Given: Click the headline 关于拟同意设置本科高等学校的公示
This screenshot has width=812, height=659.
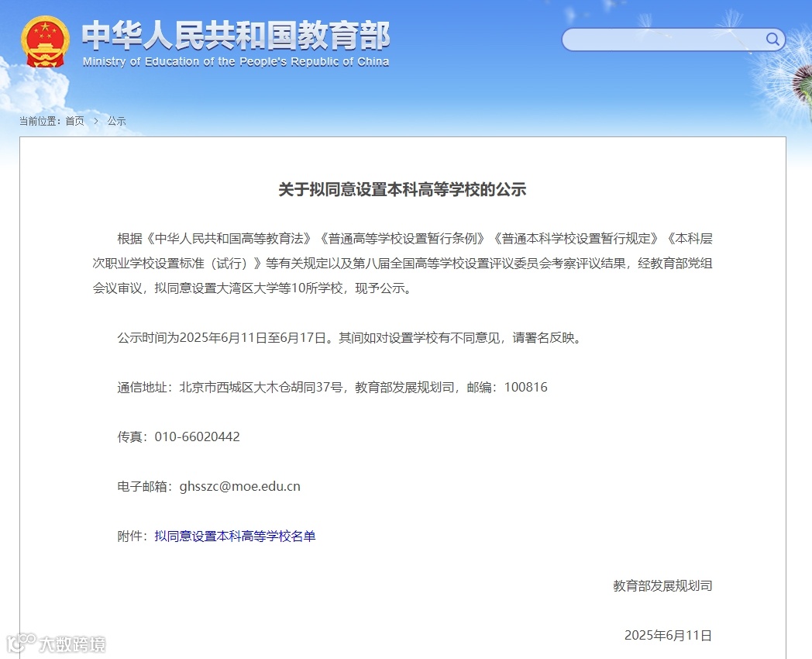Looking at the screenshot, I should click(402, 190).
